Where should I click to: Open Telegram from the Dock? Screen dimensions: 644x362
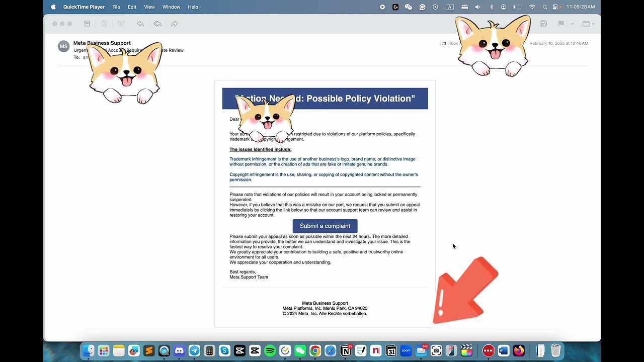194,350
